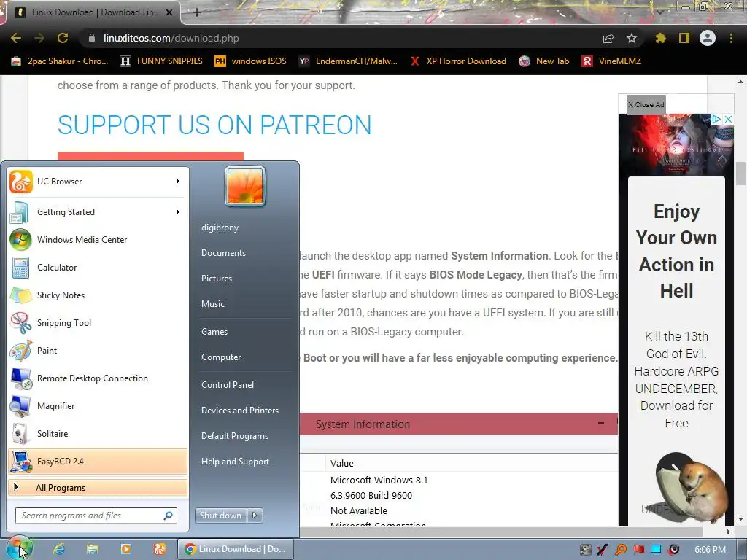Open Chrome three-dot menu
The image size is (747, 560).
731,38
